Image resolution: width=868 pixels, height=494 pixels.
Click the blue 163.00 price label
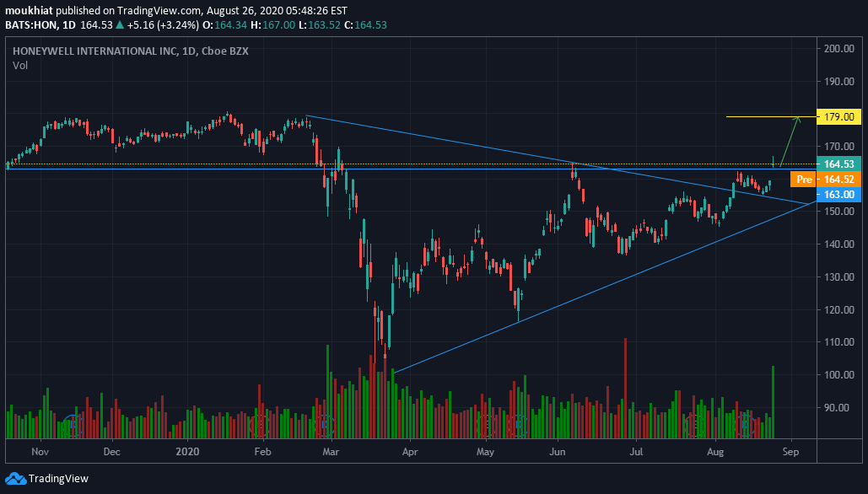pyautogui.click(x=839, y=194)
